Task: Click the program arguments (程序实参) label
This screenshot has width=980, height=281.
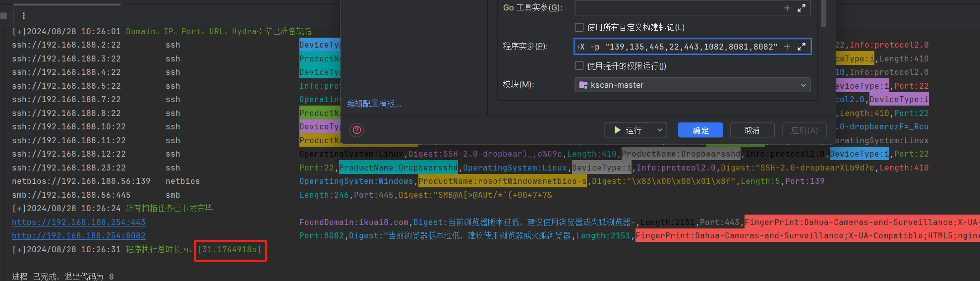Action: 525,46
